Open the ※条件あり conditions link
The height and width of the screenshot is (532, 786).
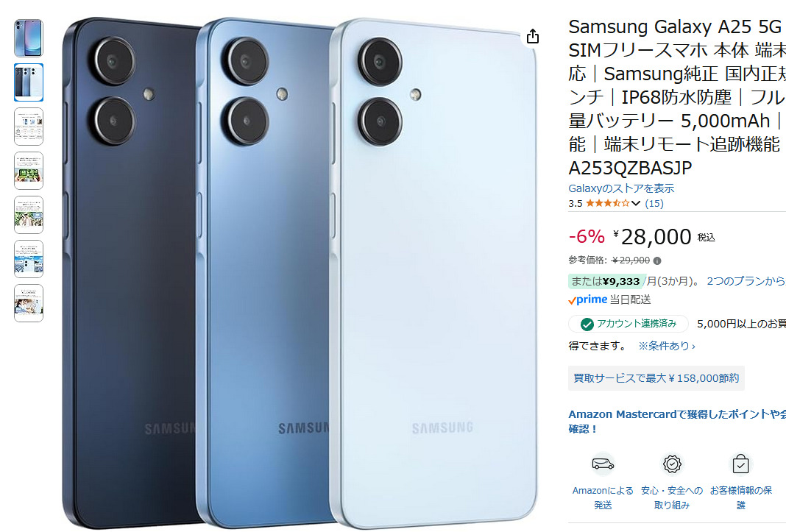click(x=666, y=346)
